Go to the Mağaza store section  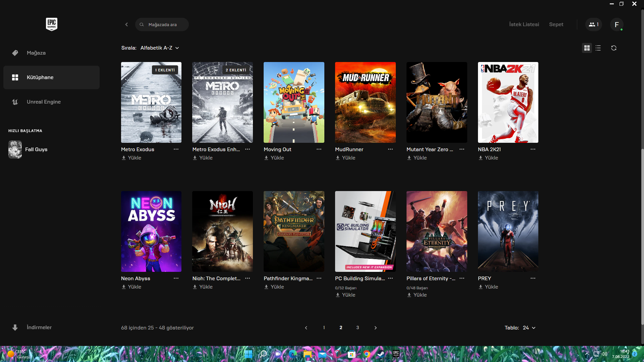[51, 53]
